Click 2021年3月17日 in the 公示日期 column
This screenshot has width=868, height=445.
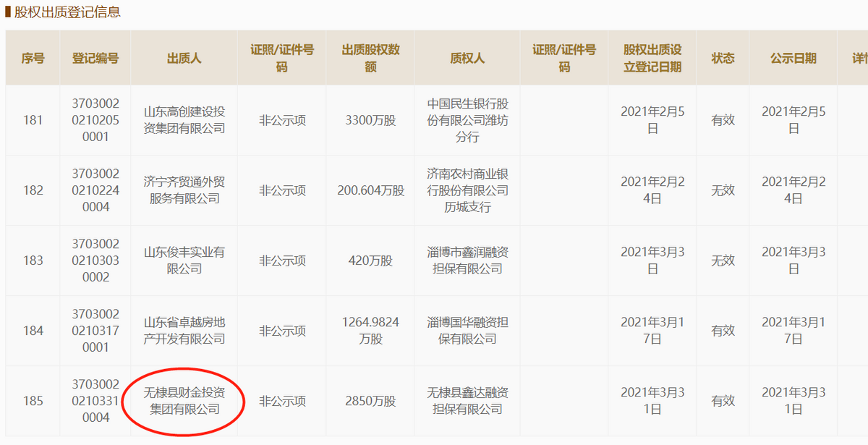pyautogui.click(x=793, y=331)
